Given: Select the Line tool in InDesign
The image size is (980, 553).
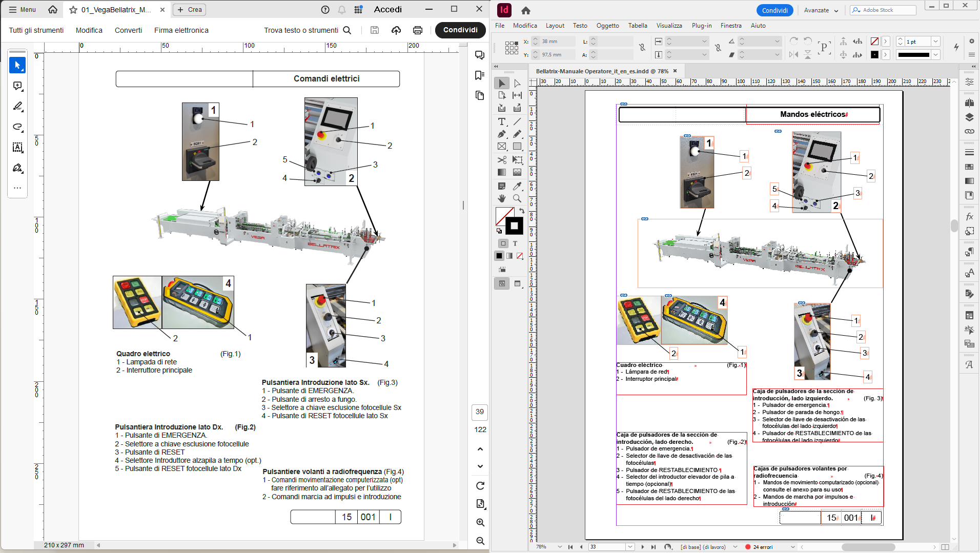Looking at the screenshot, I should (517, 121).
